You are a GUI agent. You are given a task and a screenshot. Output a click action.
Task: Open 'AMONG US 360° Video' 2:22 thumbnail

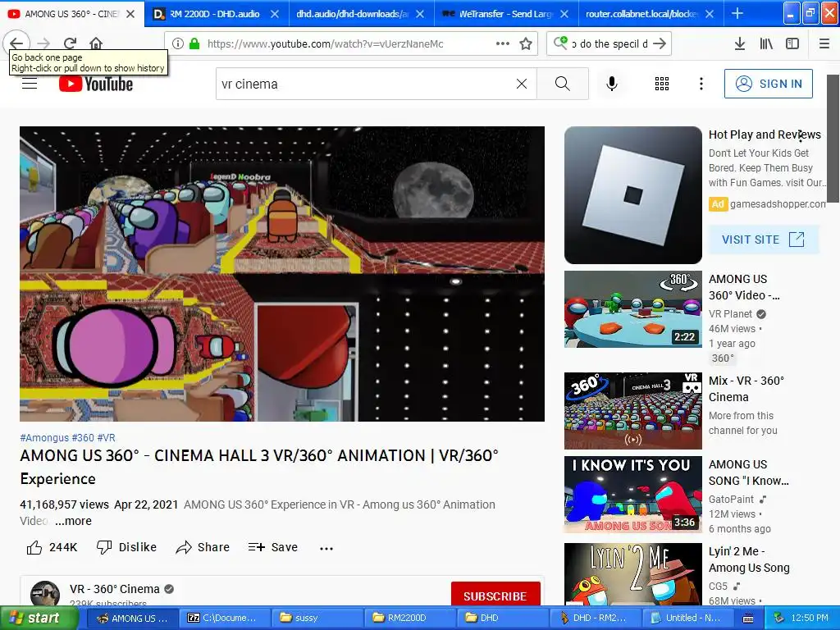coord(633,309)
